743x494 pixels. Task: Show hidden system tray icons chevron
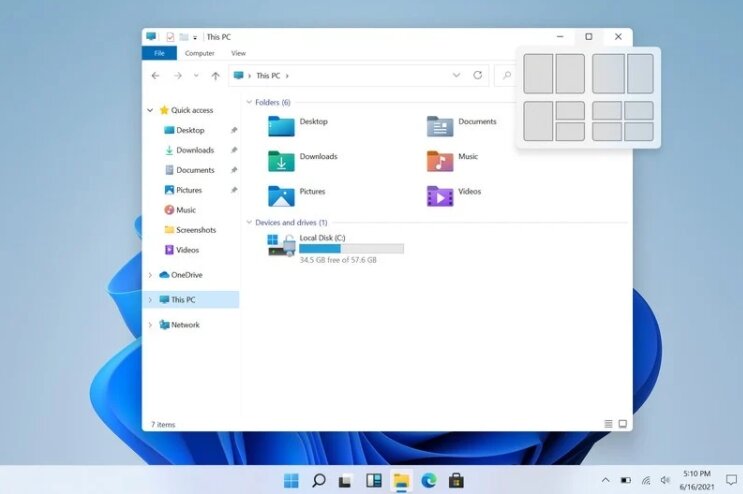(x=606, y=480)
